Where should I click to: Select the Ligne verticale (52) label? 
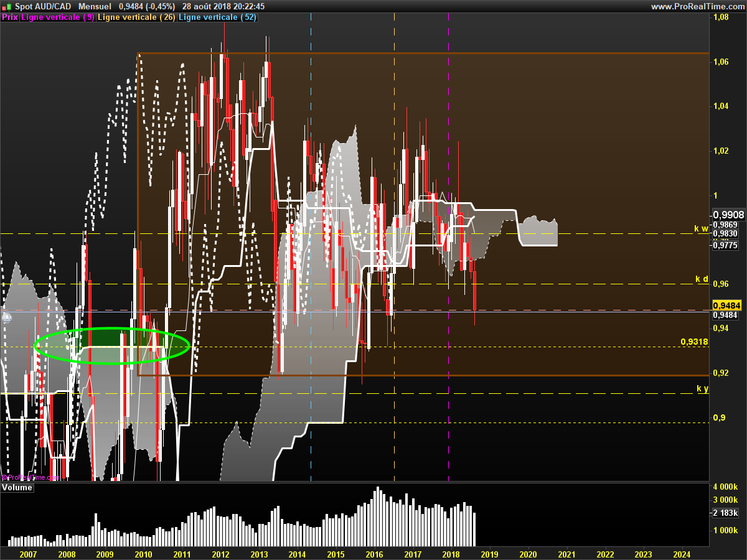217,17
